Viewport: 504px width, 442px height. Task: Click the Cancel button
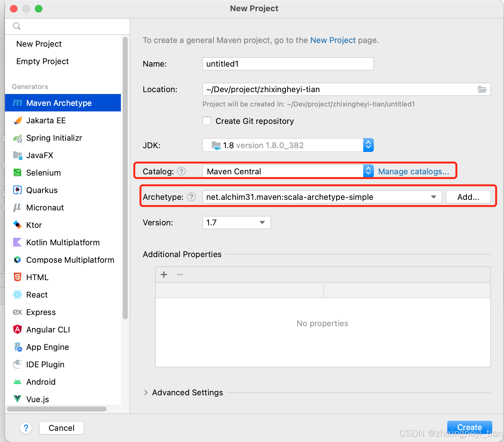(62, 428)
